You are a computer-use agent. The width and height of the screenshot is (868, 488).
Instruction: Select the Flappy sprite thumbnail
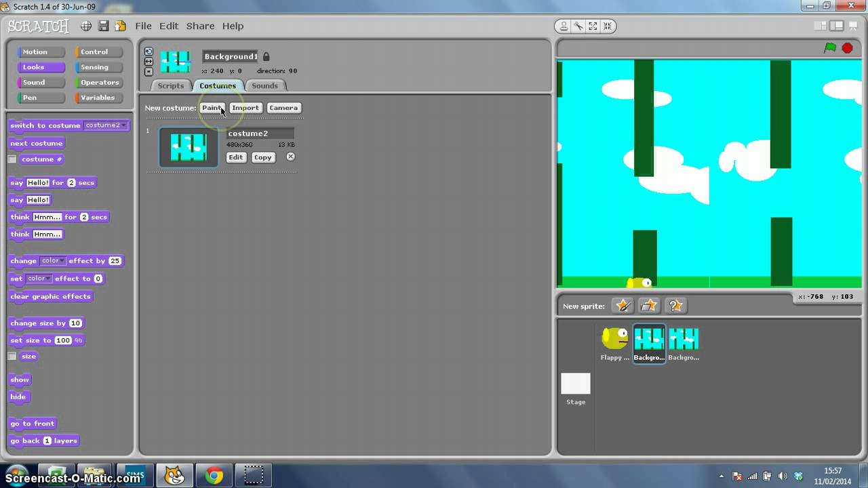click(615, 343)
